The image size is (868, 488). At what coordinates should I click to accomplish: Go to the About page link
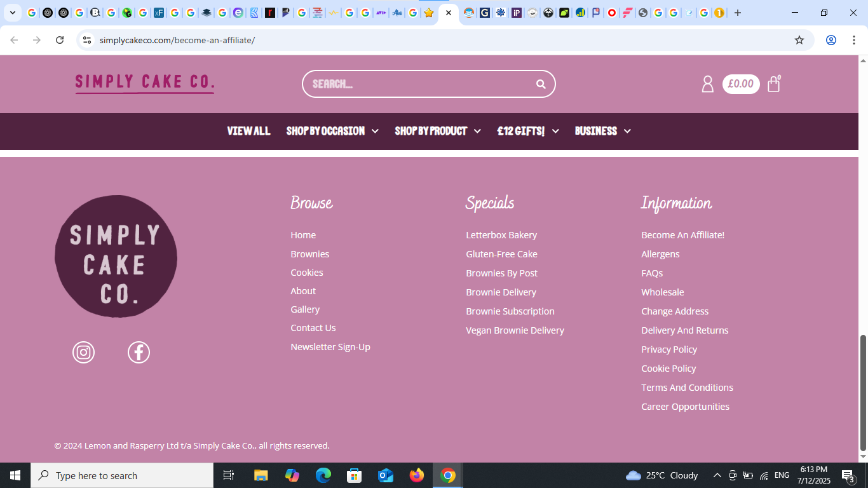coord(303,291)
